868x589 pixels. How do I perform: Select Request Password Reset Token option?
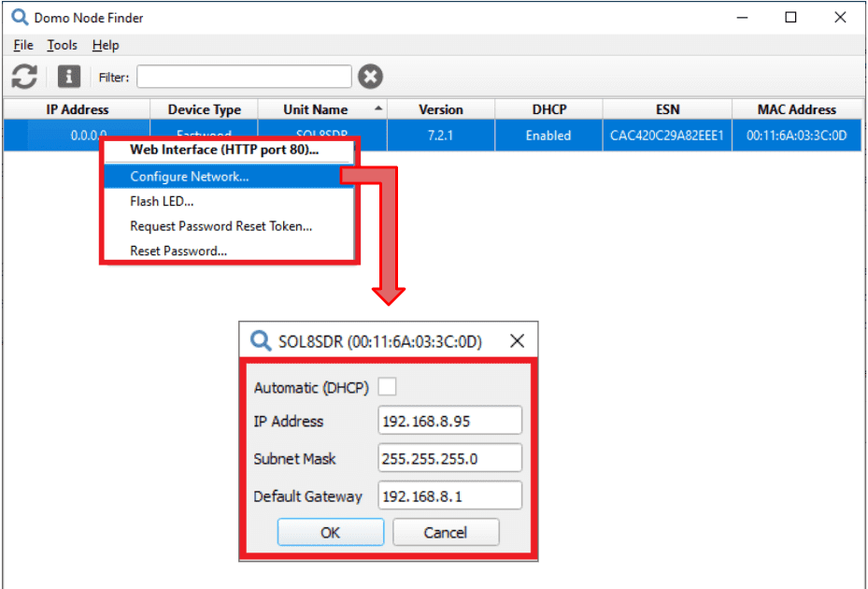click(x=221, y=226)
